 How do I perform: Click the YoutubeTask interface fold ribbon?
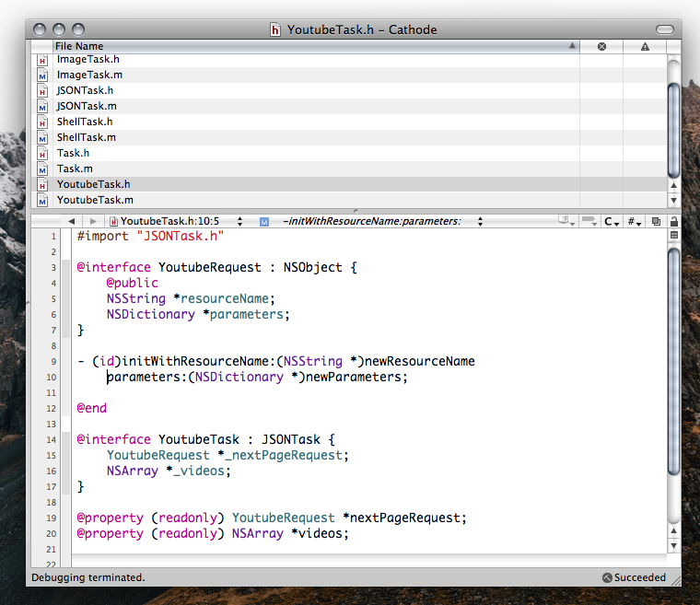[x=66, y=463]
